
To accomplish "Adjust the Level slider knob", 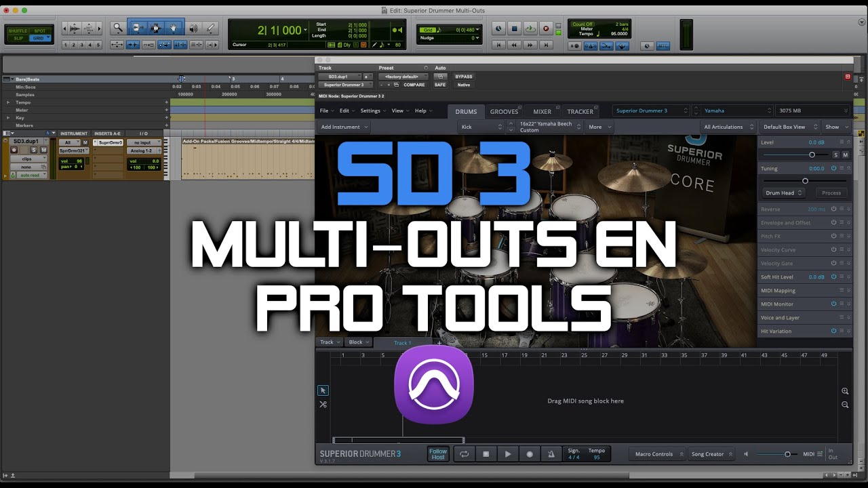I will tap(812, 155).
